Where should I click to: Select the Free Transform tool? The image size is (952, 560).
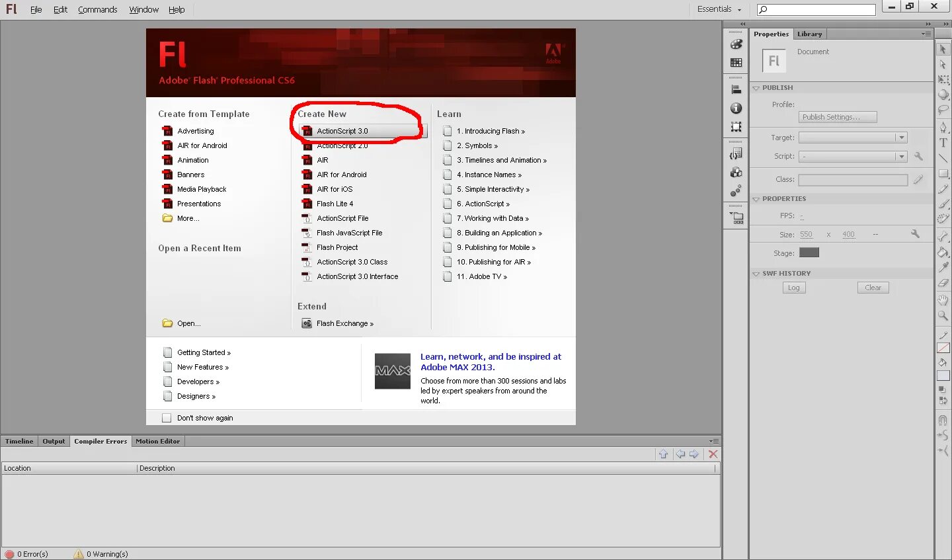(x=943, y=79)
